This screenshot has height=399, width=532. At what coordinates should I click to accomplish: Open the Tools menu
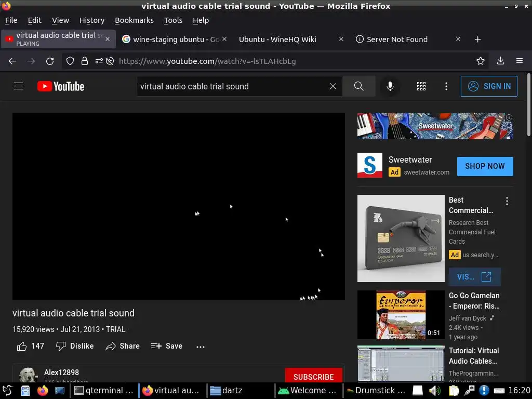pos(173,20)
